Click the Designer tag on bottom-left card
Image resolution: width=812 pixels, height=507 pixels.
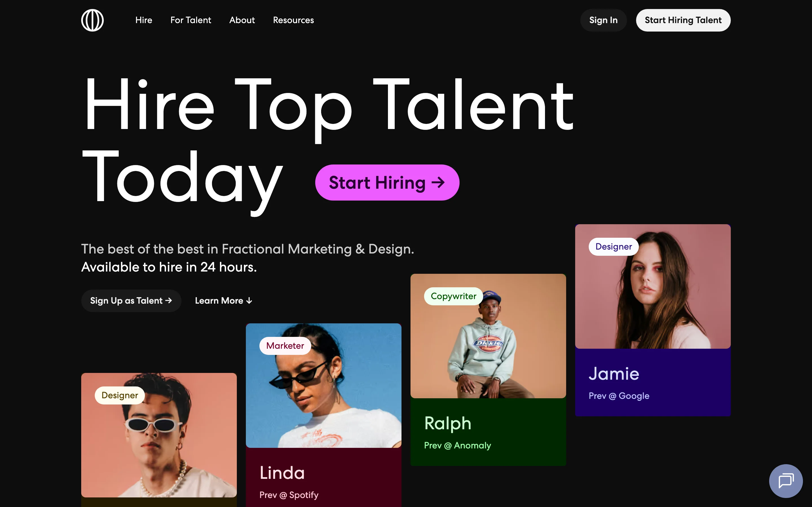point(120,395)
